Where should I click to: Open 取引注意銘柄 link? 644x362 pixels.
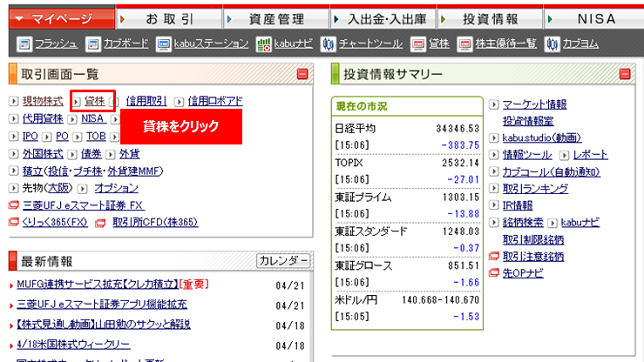point(533,256)
